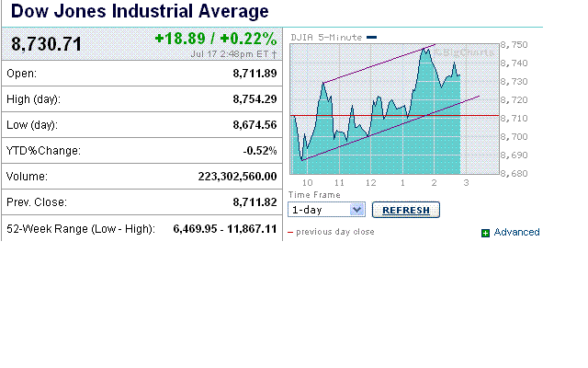Click the green plus icon beside Advanced
The image size is (588, 368).
click(x=485, y=233)
